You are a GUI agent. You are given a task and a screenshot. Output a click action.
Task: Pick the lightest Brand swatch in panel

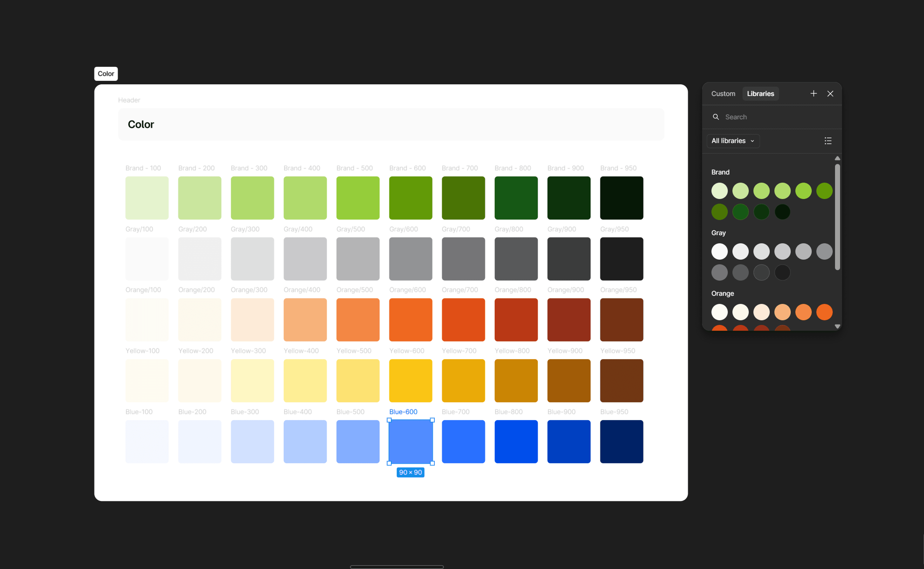point(719,191)
